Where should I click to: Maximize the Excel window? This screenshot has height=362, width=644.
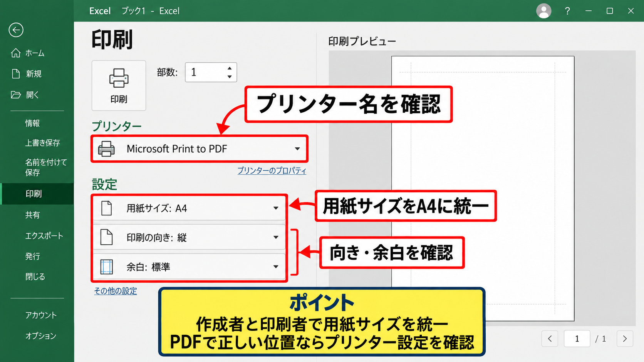[x=610, y=11]
